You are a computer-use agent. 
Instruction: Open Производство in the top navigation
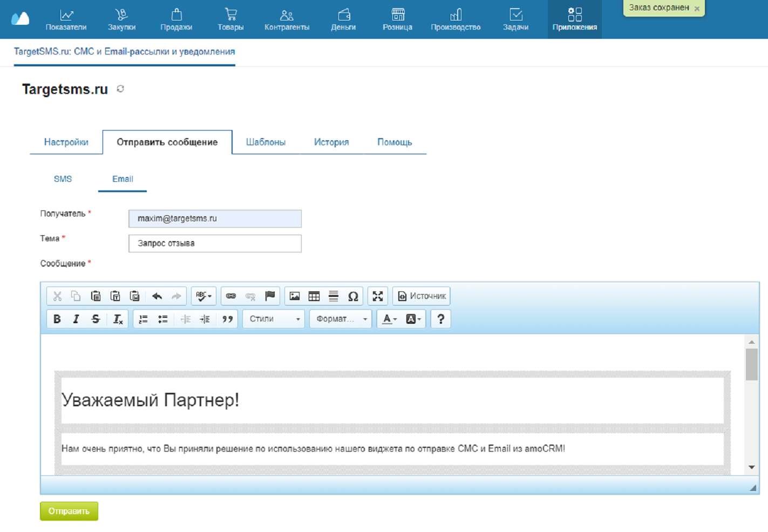(456, 19)
